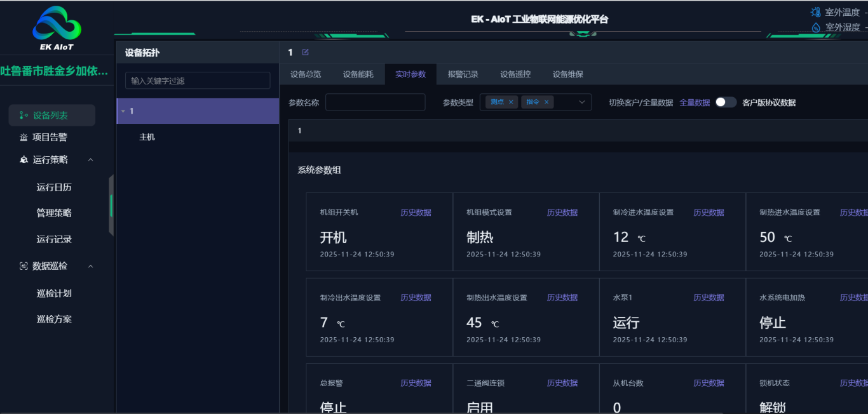This screenshot has width=868, height=414.
Task: Collapse the 数据巡检 menu chevron
Action: (90, 266)
